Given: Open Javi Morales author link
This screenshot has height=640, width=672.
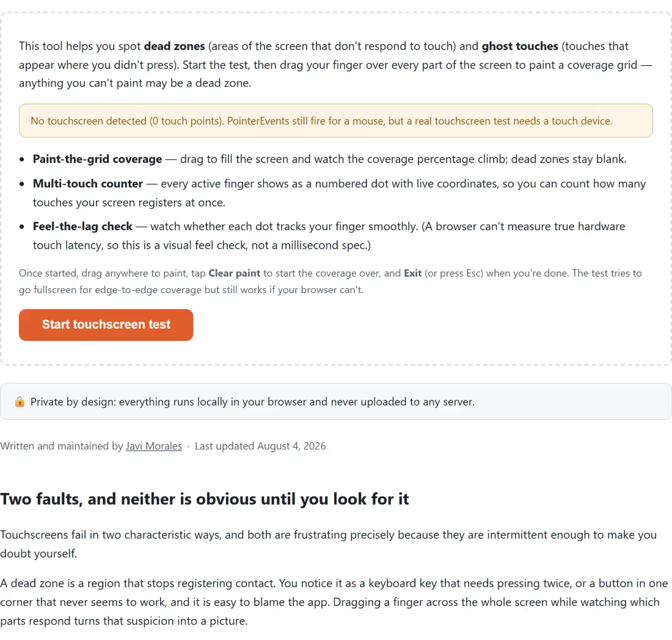Looking at the screenshot, I should [153, 446].
